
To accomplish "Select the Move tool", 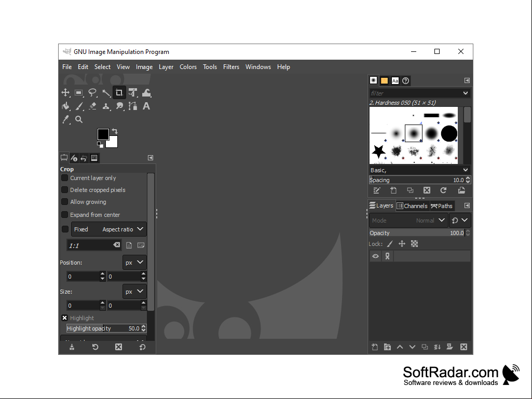I will (x=65, y=93).
